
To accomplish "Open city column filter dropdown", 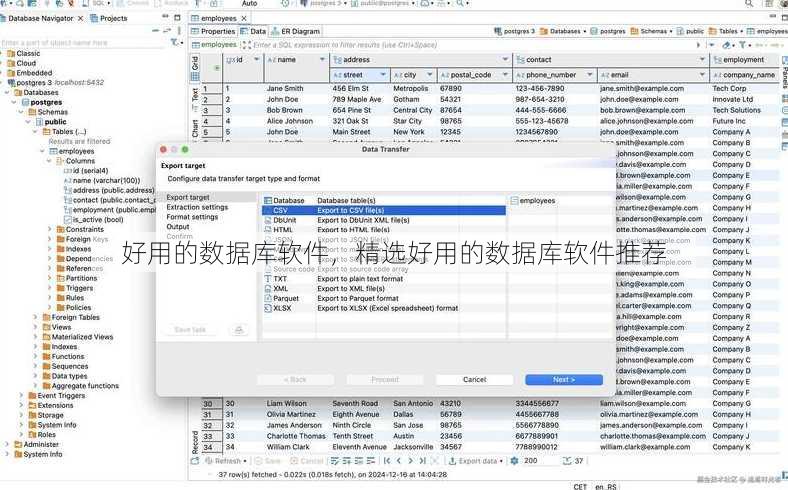I will coord(430,75).
